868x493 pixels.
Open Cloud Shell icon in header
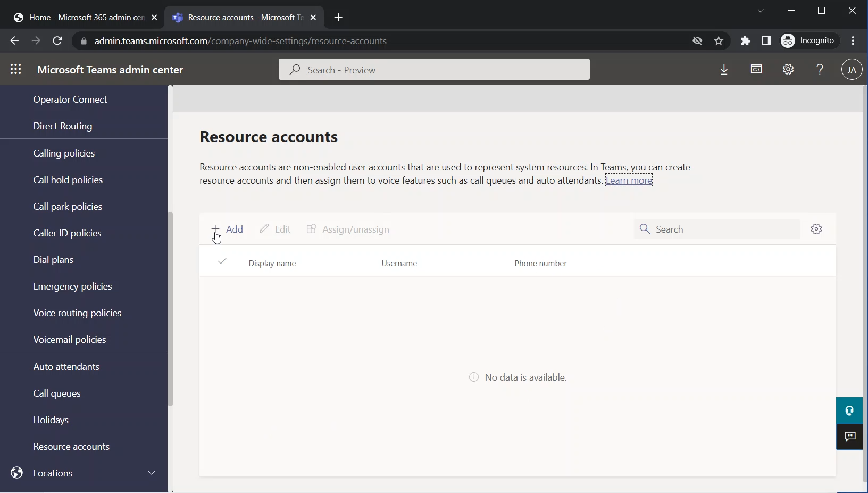tap(756, 70)
